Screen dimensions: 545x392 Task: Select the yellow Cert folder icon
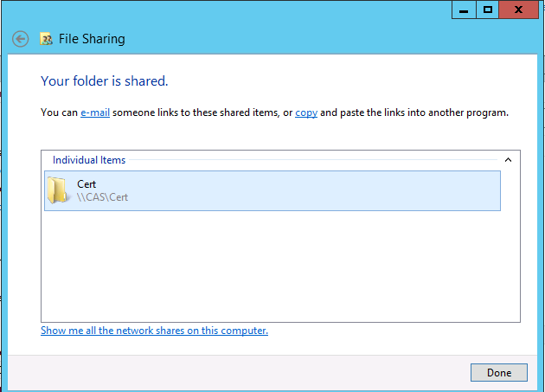(x=57, y=190)
